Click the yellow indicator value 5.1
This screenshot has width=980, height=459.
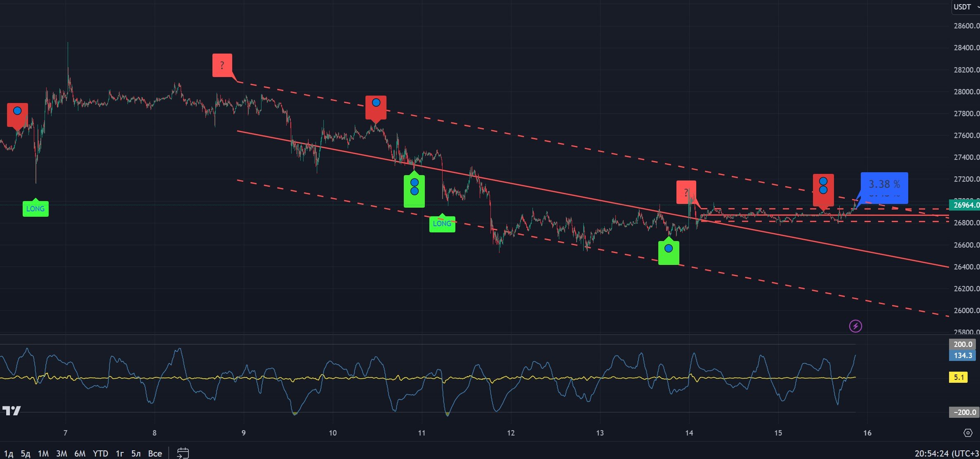point(958,377)
